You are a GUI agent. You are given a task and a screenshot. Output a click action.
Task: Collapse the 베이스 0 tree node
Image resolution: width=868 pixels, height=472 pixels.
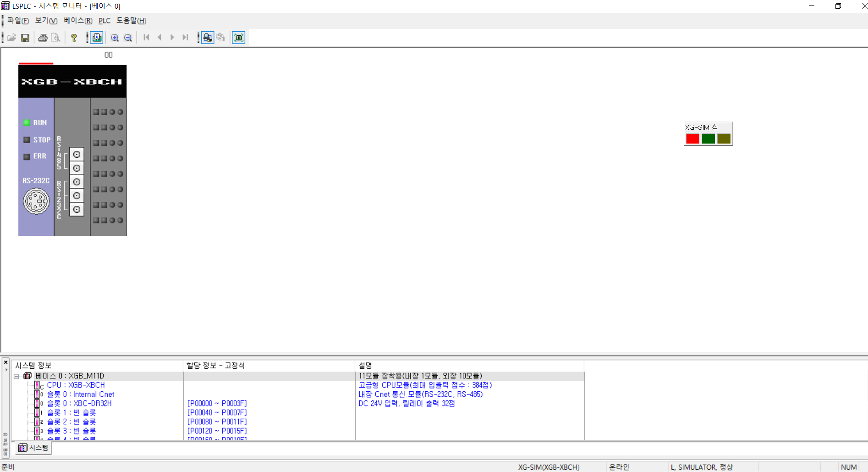(x=16, y=376)
